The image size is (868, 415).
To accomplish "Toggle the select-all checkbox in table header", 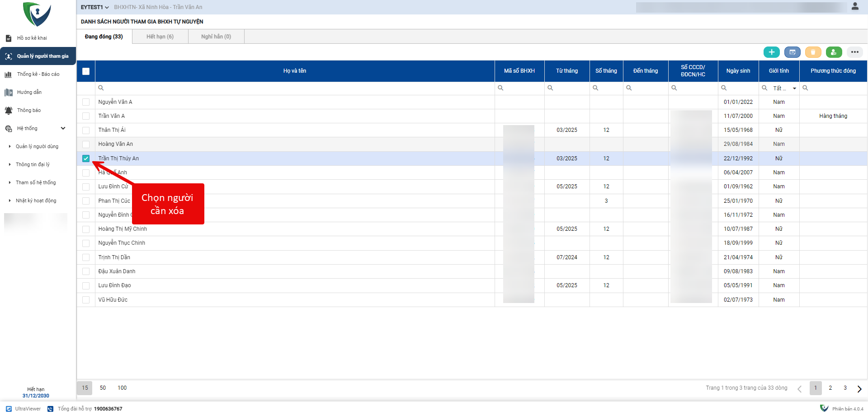I will pos(86,71).
